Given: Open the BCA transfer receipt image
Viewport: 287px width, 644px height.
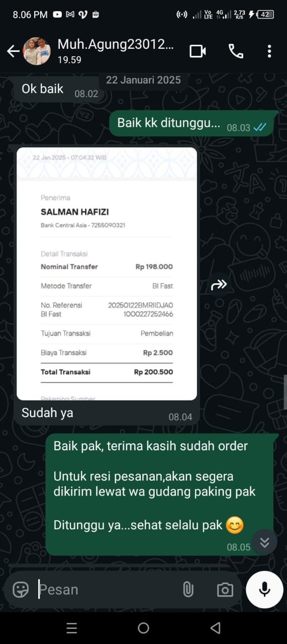Looking at the screenshot, I should tap(107, 274).
